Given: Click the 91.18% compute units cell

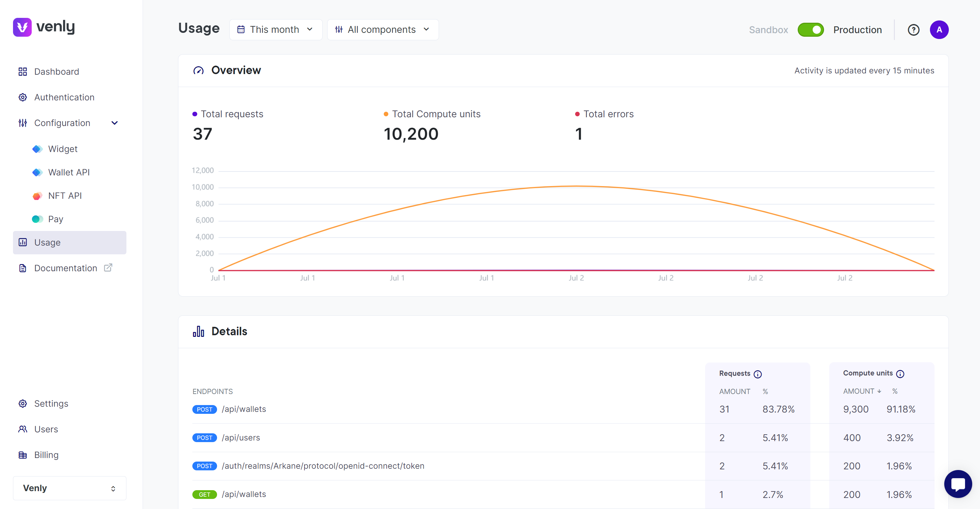Looking at the screenshot, I should [x=901, y=409].
